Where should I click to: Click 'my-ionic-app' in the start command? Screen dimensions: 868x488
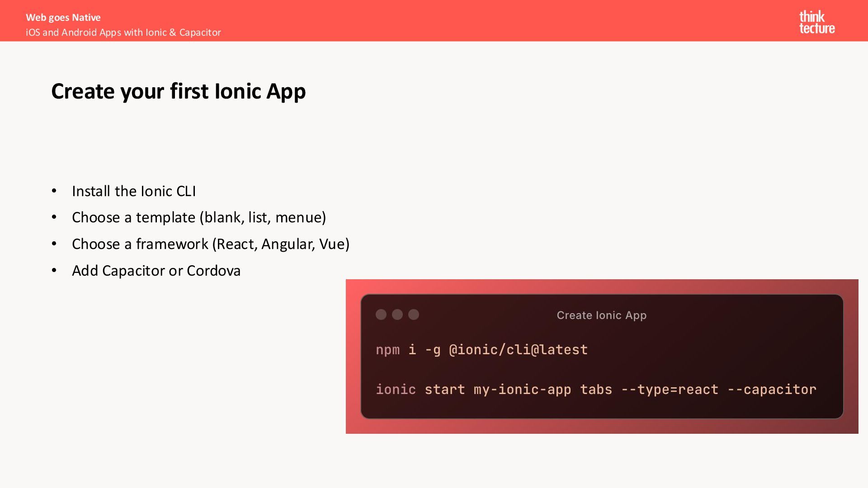[x=522, y=389]
